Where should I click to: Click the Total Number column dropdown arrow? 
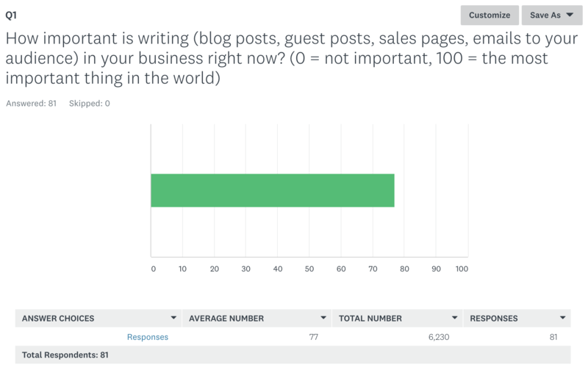[456, 319]
